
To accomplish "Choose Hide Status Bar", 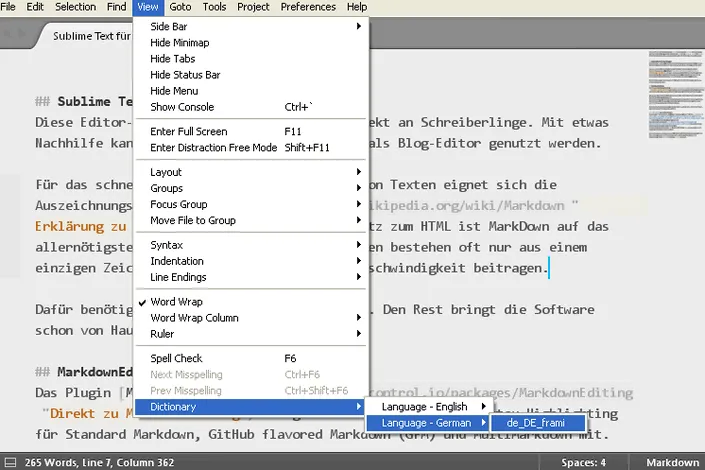I will (x=251, y=75).
